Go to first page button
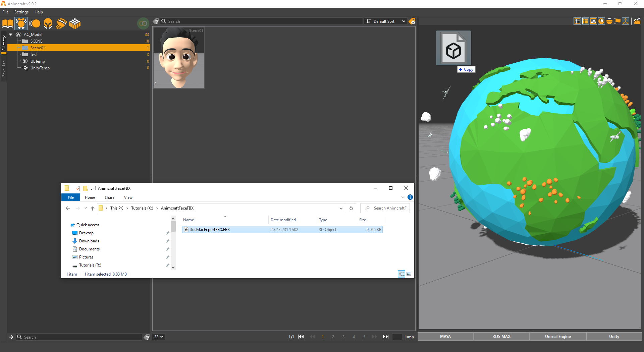This screenshot has height=352, width=644. [301, 337]
